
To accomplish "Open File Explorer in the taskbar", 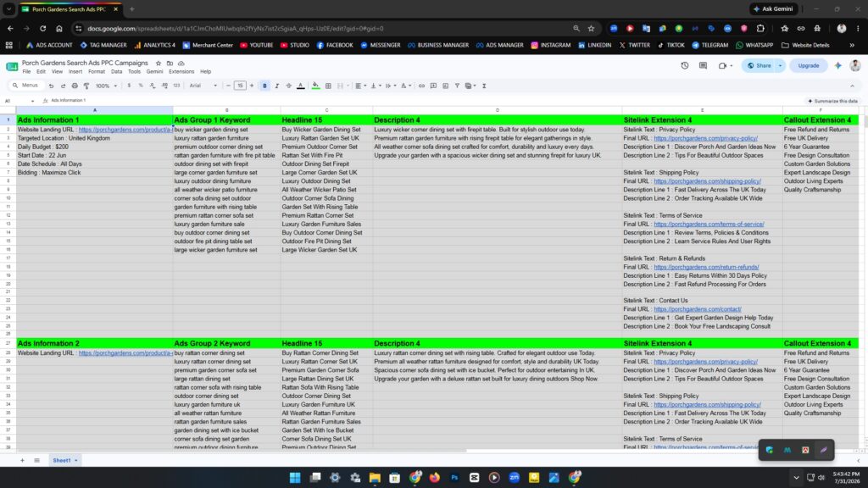I will click(375, 478).
